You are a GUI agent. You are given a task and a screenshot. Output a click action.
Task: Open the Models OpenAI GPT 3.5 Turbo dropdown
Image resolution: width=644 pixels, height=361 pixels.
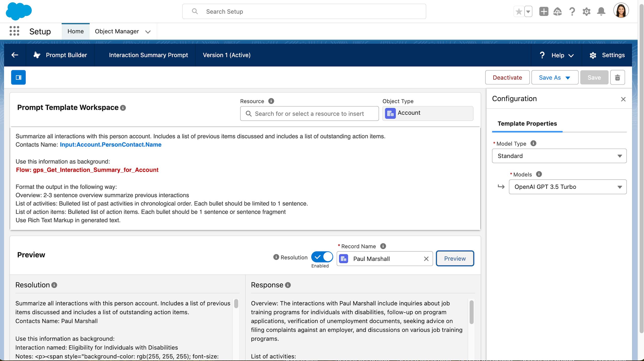568,187
